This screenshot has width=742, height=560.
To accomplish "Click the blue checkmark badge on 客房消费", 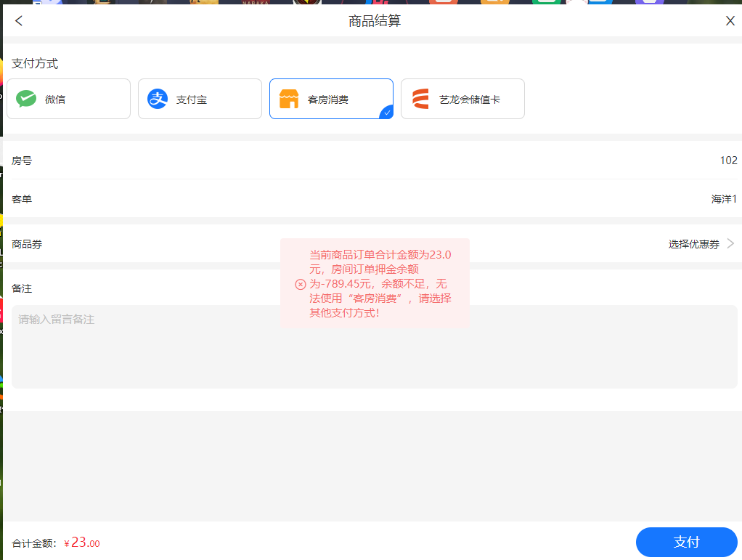I will pyautogui.click(x=387, y=113).
